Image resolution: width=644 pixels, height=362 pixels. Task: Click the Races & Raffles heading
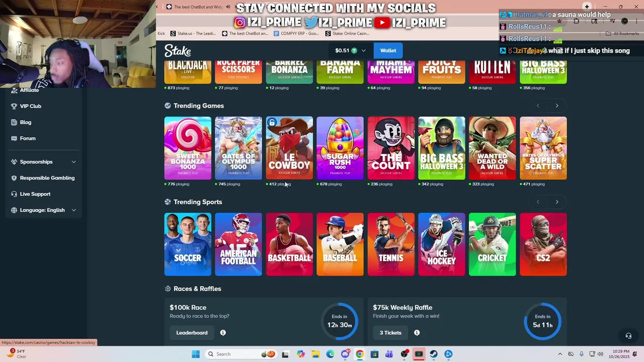[197, 289]
